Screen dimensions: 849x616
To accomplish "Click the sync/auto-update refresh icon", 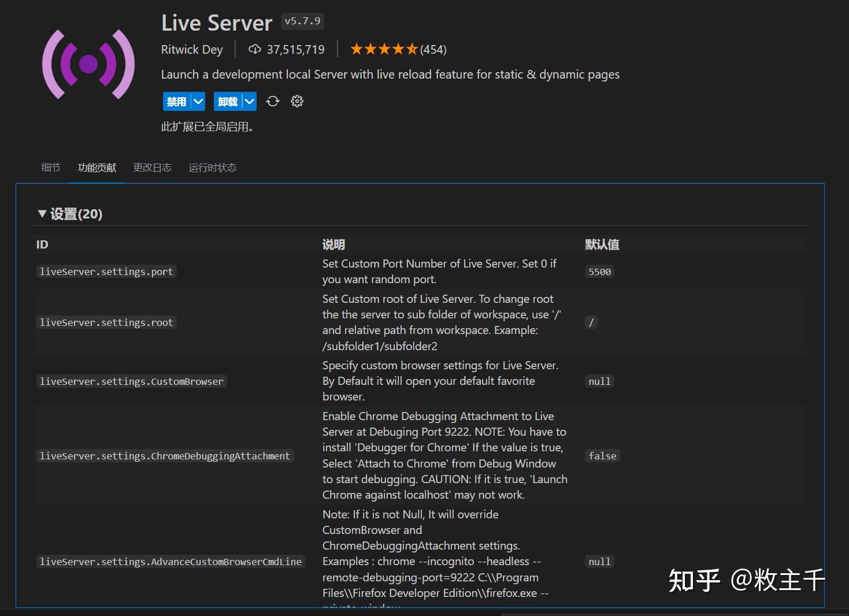I will pyautogui.click(x=273, y=102).
